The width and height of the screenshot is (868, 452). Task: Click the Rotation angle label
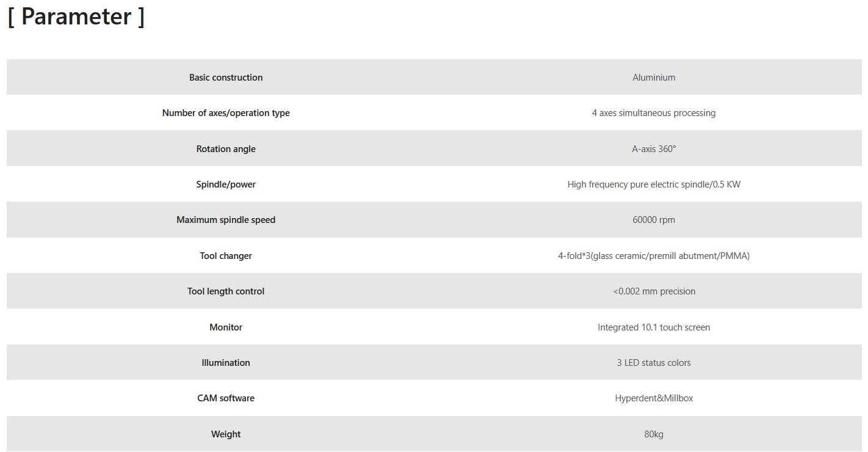tap(226, 149)
